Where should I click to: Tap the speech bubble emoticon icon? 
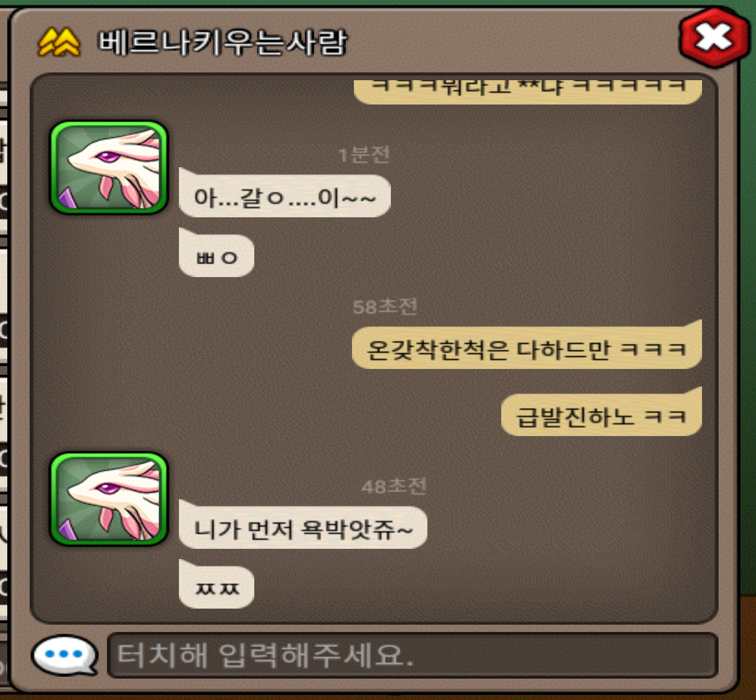tap(65, 655)
